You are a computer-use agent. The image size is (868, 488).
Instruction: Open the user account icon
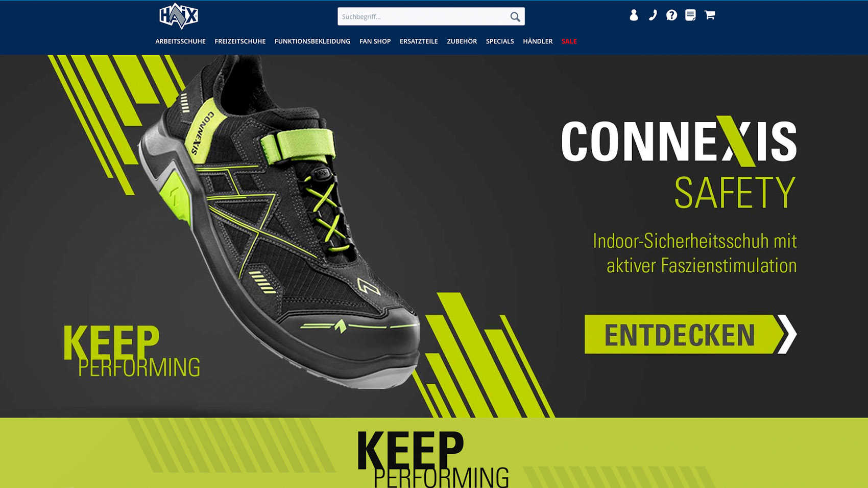click(x=634, y=15)
